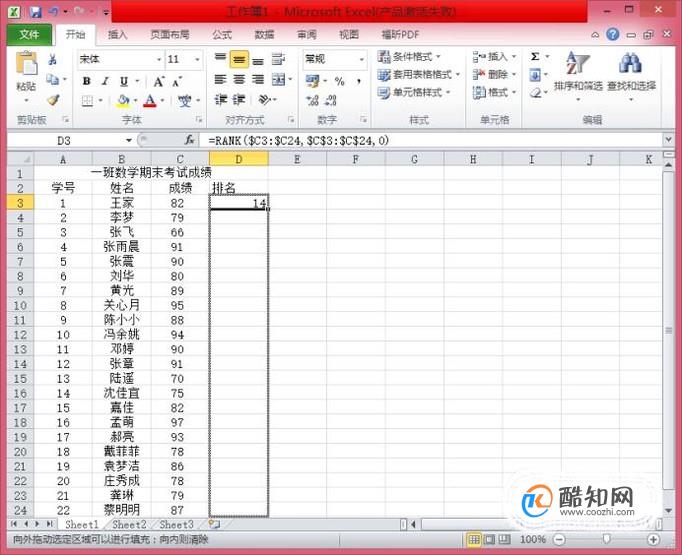The width and height of the screenshot is (682, 555).
Task: Decrease font size with small A
Action: click(177, 81)
